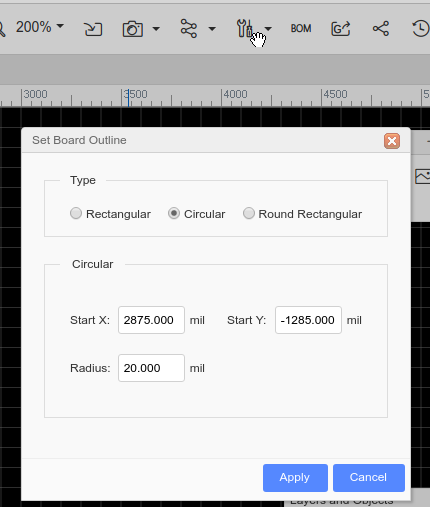This screenshot has height=507, width=430.
Task: Expand the camera export dropdown arrow
Action: pos(156,29)
